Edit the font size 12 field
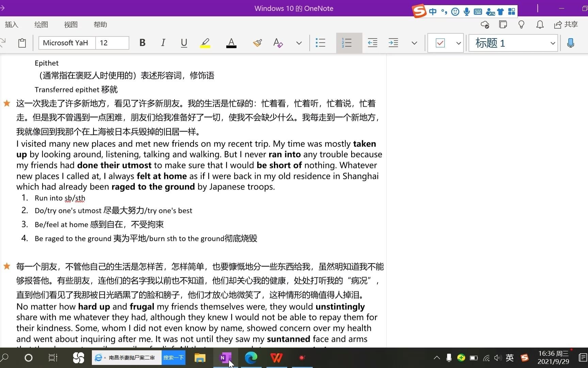The image size is (588, 368). 112,43
